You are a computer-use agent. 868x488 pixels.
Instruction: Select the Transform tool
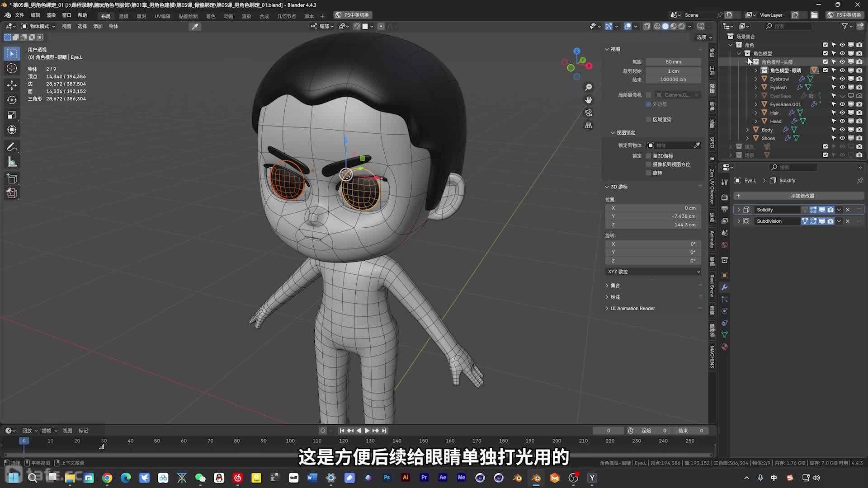tap(12, 130)
